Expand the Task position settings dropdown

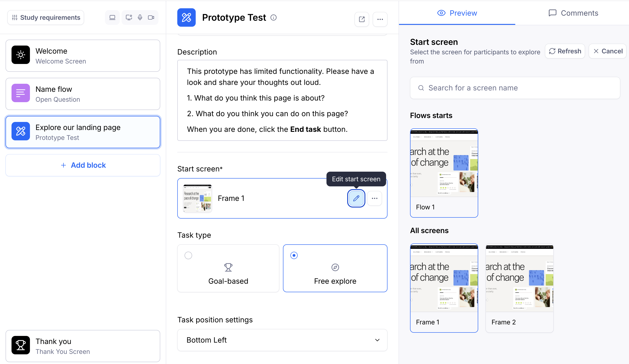coord(282,340)
